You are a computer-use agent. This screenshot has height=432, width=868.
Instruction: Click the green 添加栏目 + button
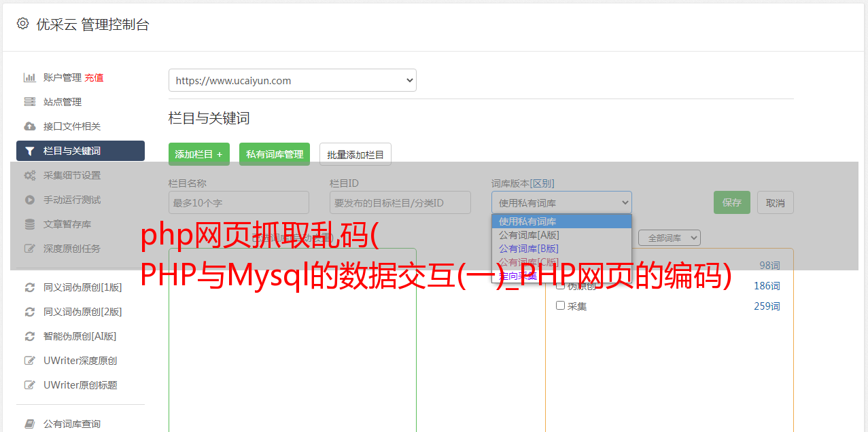click(199, 154)
